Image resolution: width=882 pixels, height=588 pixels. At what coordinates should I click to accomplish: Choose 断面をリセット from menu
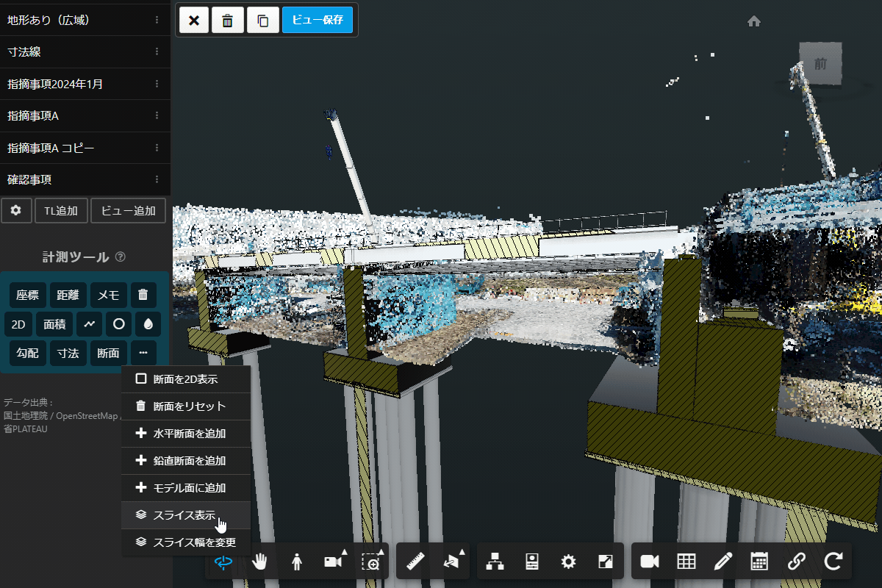[x=186, y=406]
